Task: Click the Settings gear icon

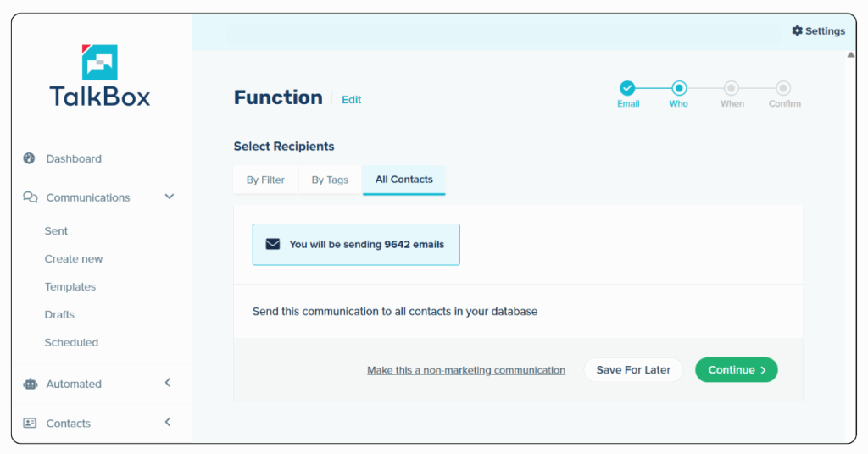Action: (x=797, y=30)
